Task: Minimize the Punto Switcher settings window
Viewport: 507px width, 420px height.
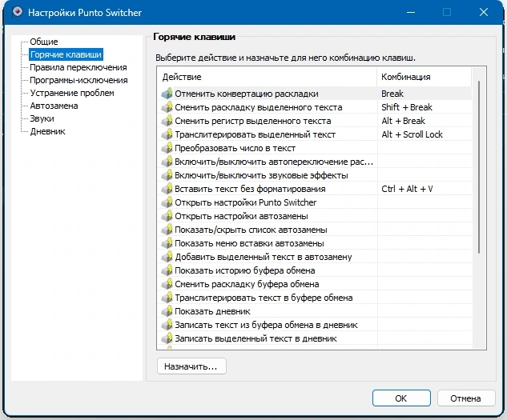Action: [x=411, y=12]
